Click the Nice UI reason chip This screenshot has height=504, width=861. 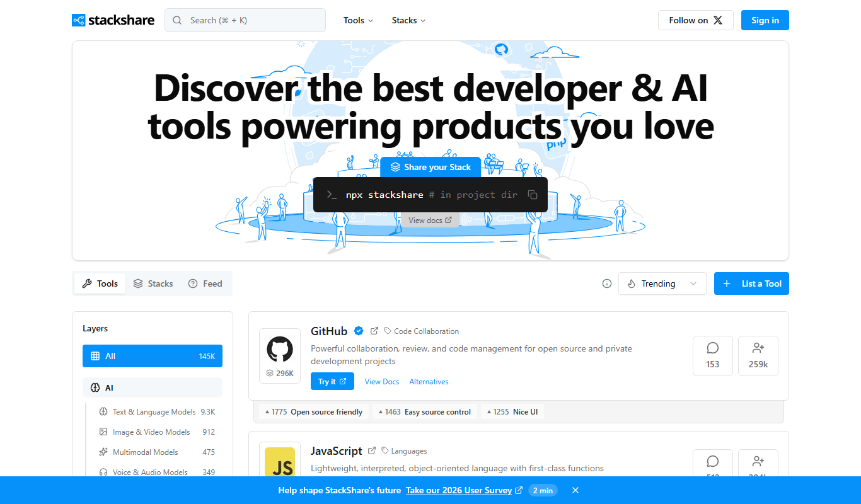(x=512, y=412)
